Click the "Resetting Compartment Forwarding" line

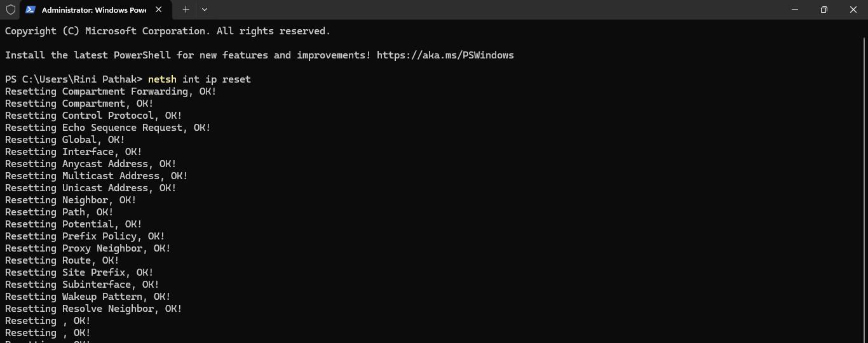click(111, 91)
